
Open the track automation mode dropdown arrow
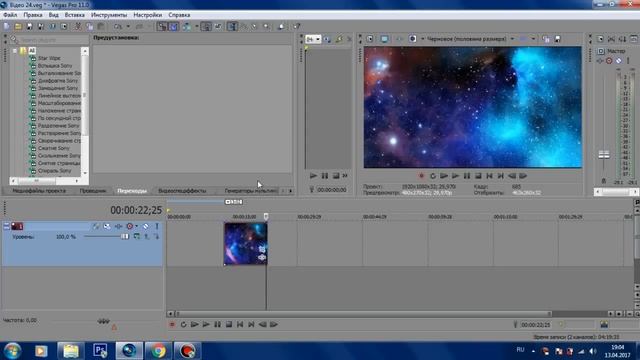click(x=136, y=226)
